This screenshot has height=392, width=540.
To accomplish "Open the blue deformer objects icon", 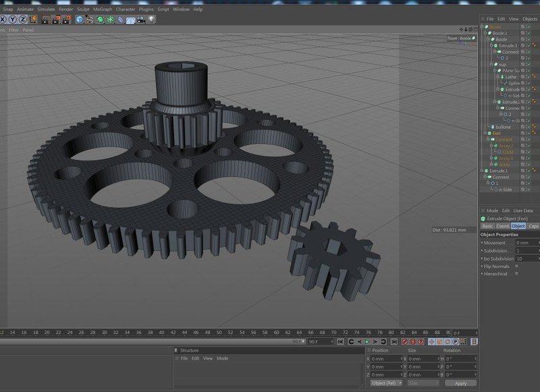I will pyautogui.click(x=121, y=20).
